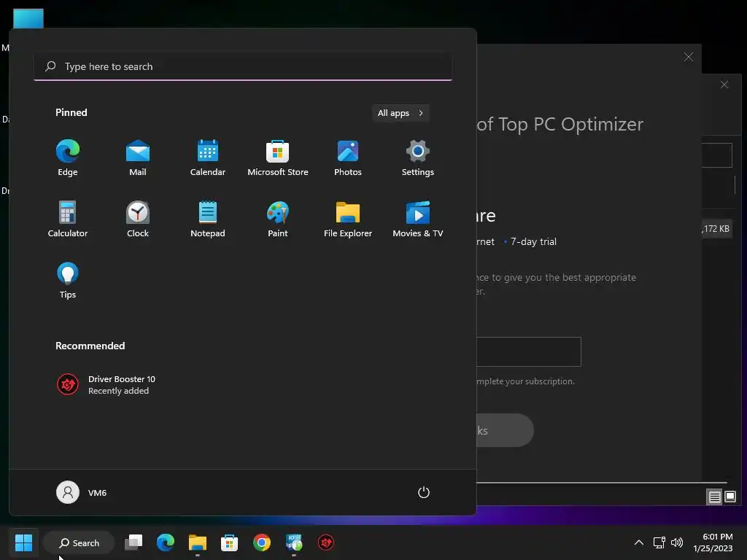Click the Pinned section heading
The image size is (747, 560).
click(71, 113)
